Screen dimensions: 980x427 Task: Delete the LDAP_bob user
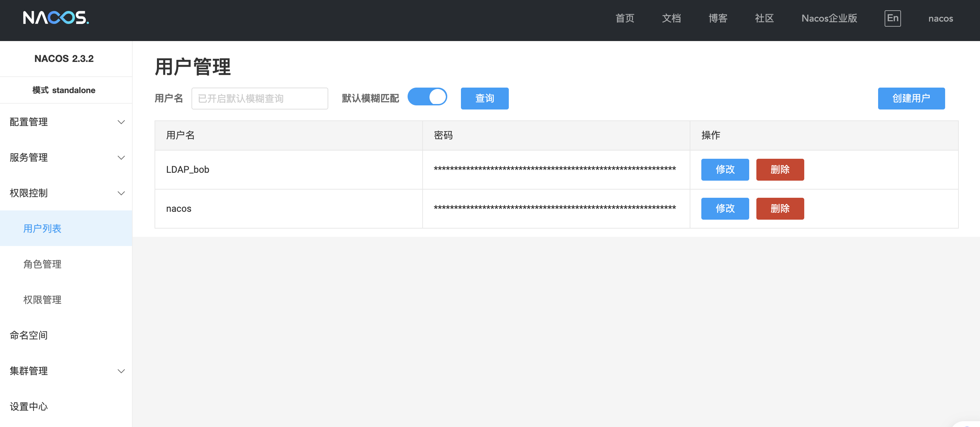[x=780, y=170]
